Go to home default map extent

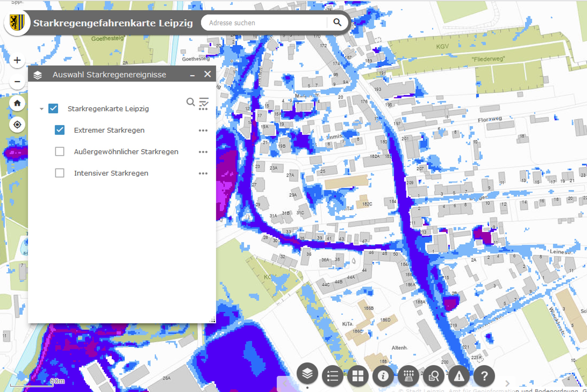(x=17, y=103)
